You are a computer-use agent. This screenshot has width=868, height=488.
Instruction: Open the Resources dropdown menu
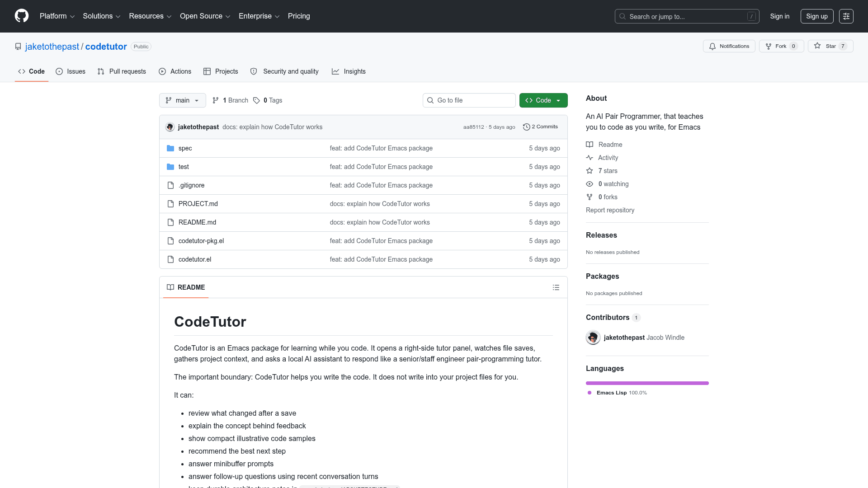(x=150, y=16)
